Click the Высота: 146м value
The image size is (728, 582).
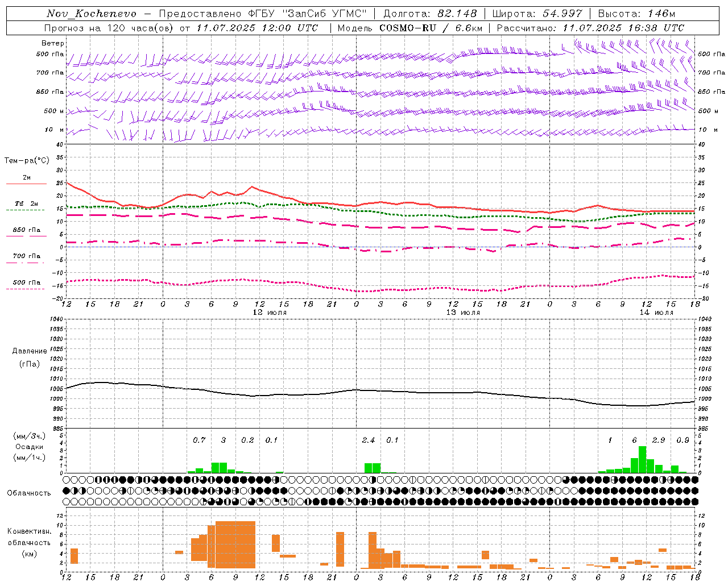(x=636, y=14)
